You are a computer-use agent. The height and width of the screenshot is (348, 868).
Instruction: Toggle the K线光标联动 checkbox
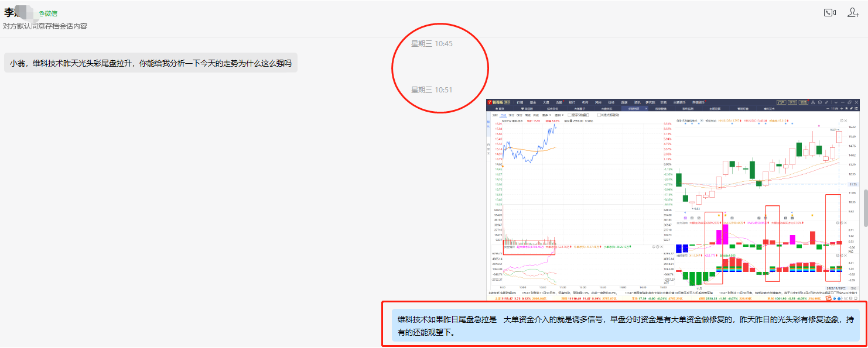pyautogui.click(x=599, y=115)
